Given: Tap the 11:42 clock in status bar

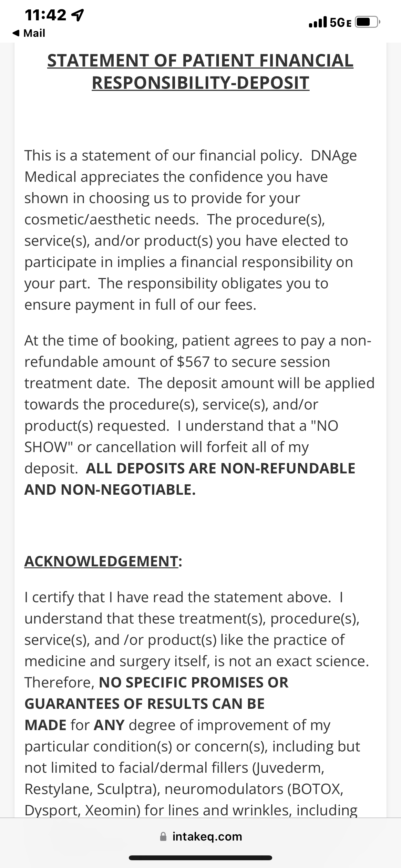Looking at the screenshot, I should click(46, 15).
